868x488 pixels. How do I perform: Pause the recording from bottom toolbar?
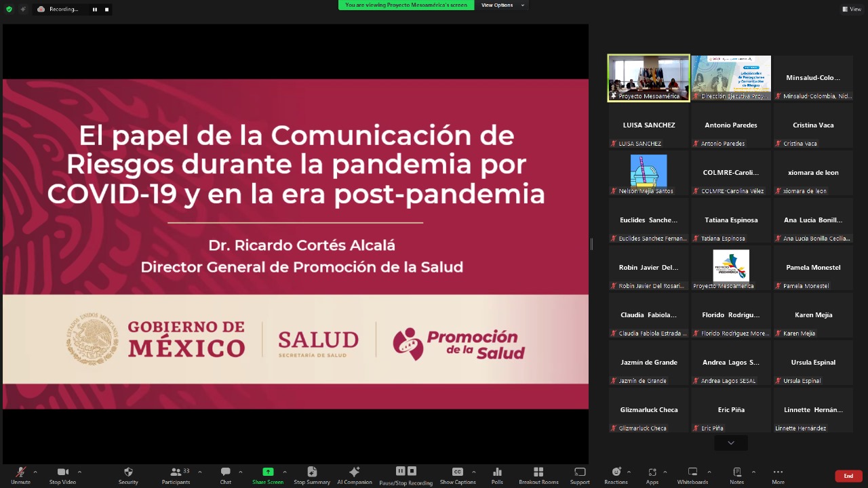pyautogui.click(x=400, y=471)
